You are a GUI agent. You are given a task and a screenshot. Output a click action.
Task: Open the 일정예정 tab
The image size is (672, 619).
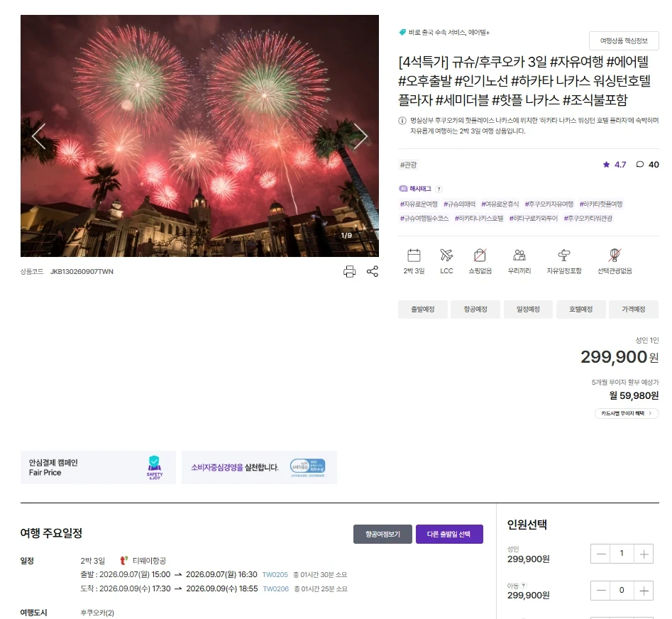(x=528, y=309)
